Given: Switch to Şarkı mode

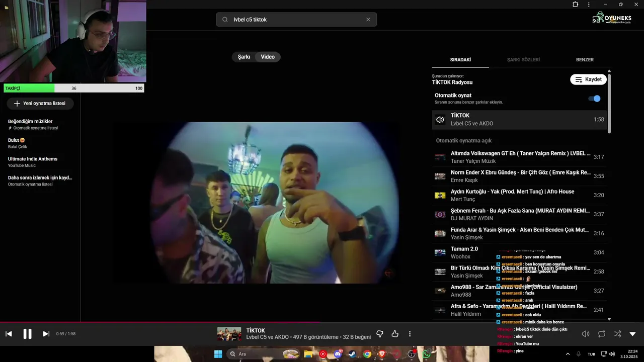Looking at the screenshot, I should coord(244,57).
